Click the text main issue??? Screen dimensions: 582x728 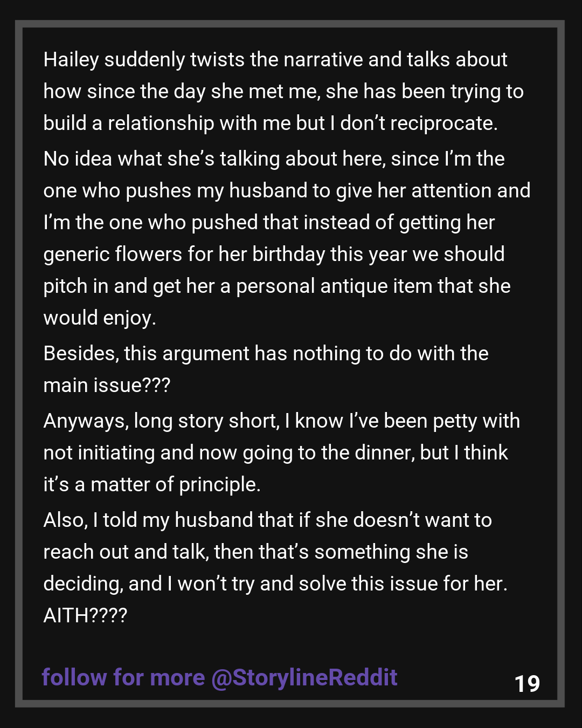(107, 386)
